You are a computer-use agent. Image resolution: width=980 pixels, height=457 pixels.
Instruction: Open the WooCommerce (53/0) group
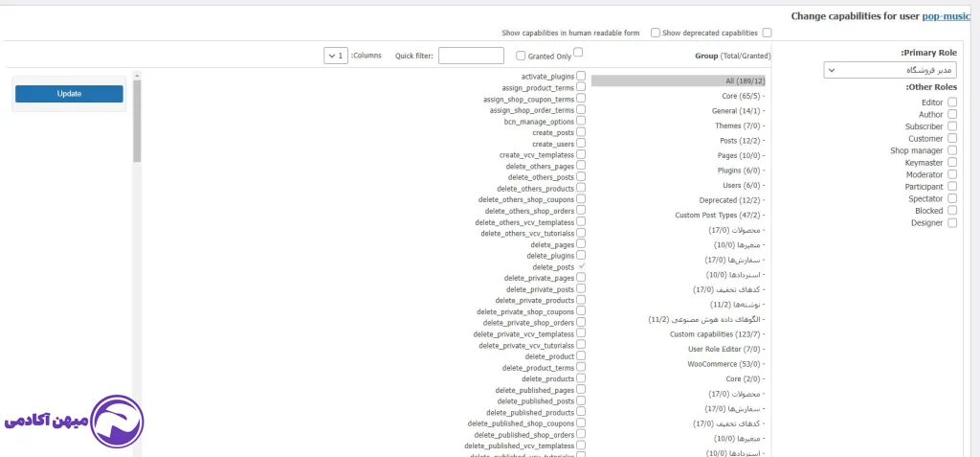[x=724, y=364]
